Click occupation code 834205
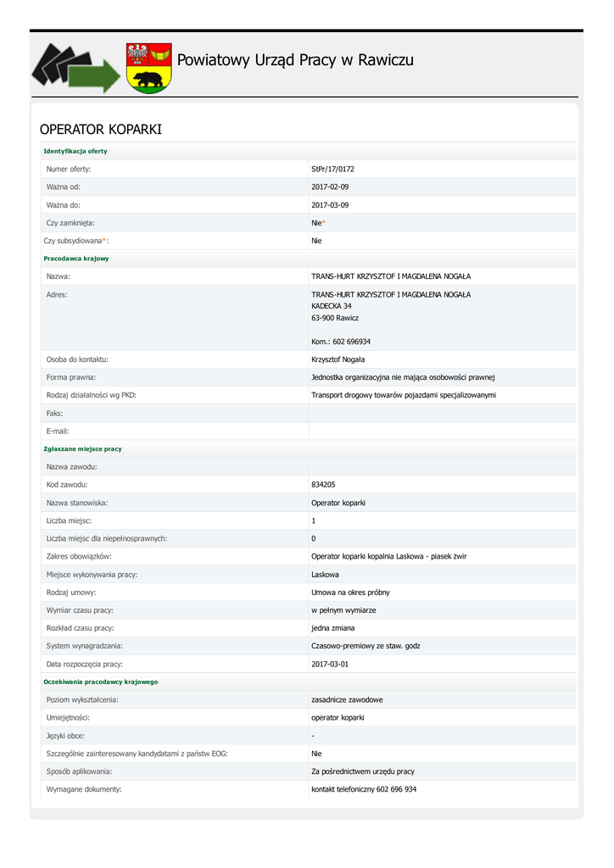Viewport: 614px width, 868px height. tap(325, 484)
